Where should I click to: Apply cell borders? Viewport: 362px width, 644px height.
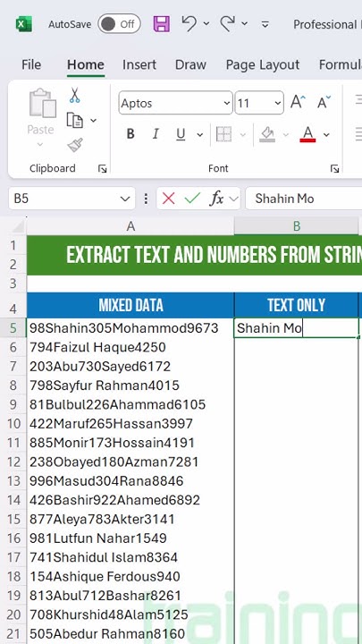click(x=223, y=134)
